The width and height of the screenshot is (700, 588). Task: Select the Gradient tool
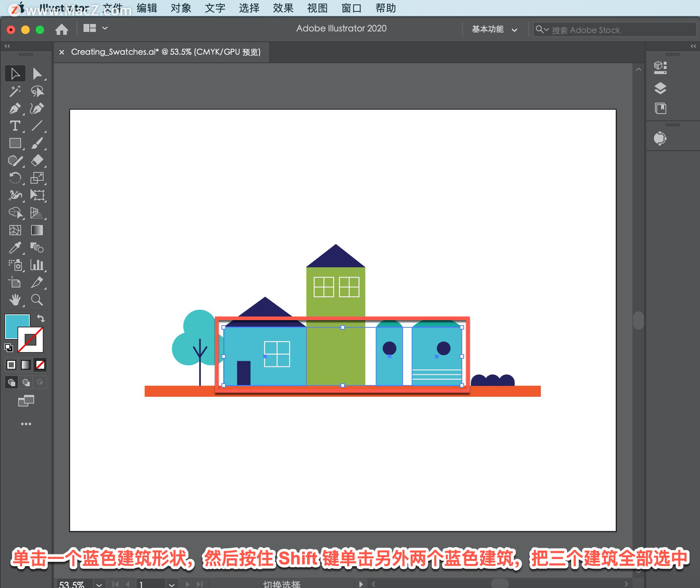pyautogui.click(x=37, y=230)
